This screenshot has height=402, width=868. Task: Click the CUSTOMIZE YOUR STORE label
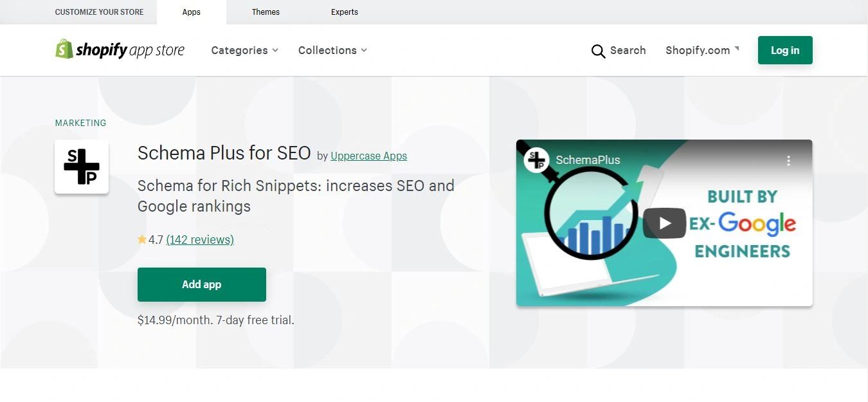pos(100,12)
